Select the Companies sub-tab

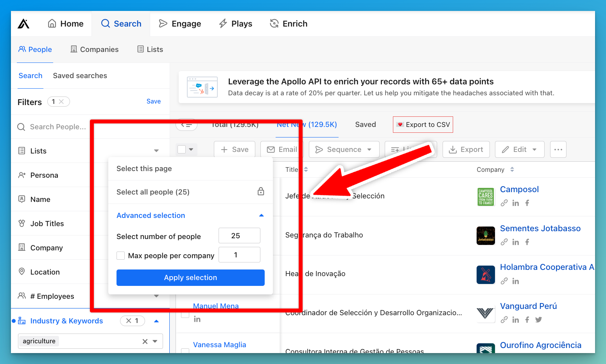(94, 50)
